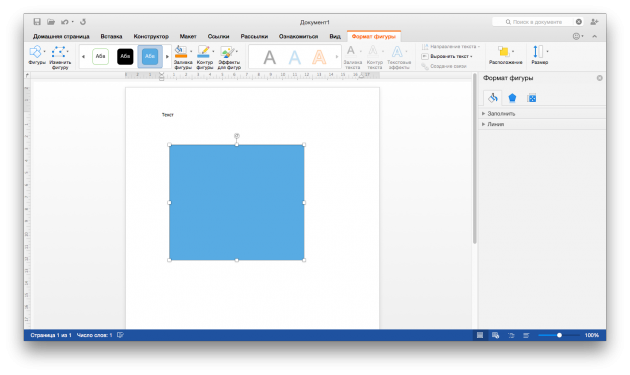Click the 'Расположение' arrange icon
Screen dimensions: 630x375
tap(504, 51)
